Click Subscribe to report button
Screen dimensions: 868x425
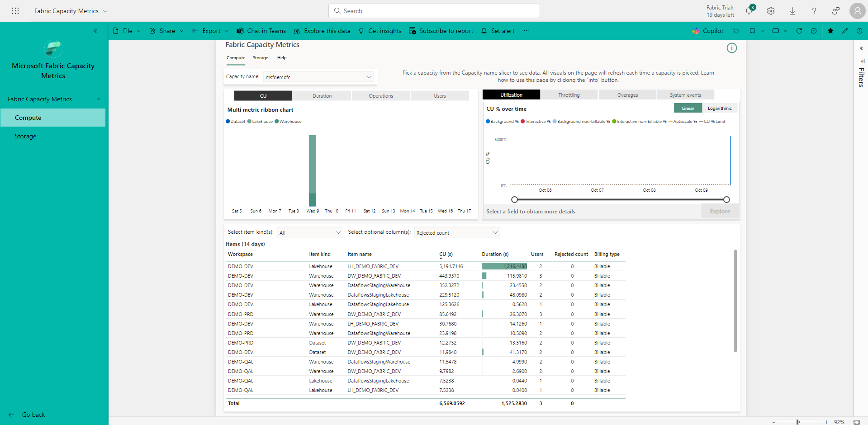[441, 31]
